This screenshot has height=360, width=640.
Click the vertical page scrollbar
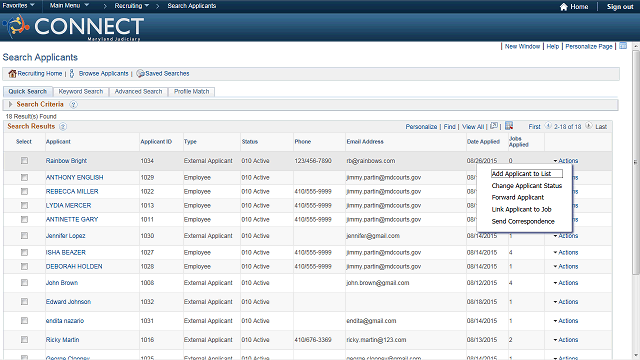tap(636, 200)
